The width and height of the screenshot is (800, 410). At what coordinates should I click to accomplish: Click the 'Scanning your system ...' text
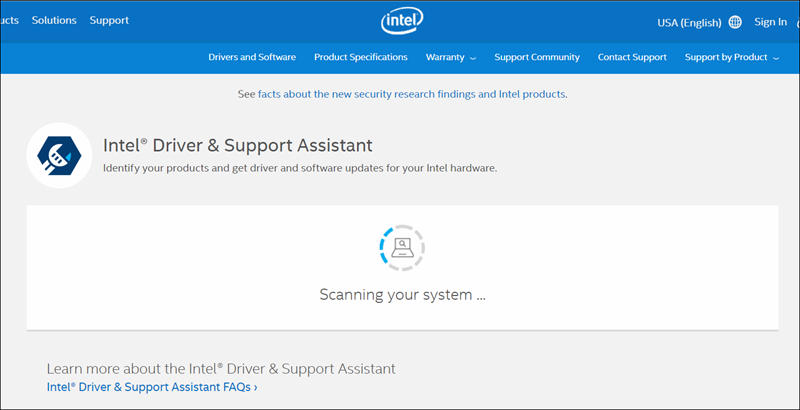click(x=403, y=295)
